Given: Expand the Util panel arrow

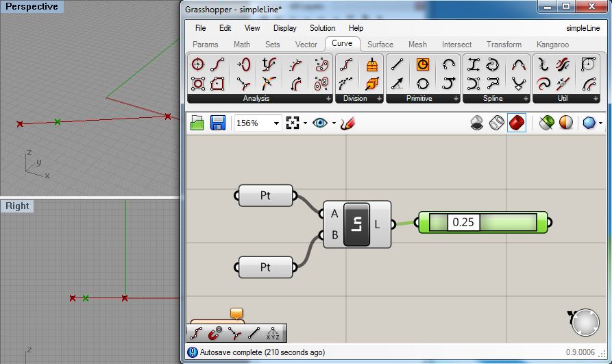Looking at the screenshot, I should click(x=596, y=99).
